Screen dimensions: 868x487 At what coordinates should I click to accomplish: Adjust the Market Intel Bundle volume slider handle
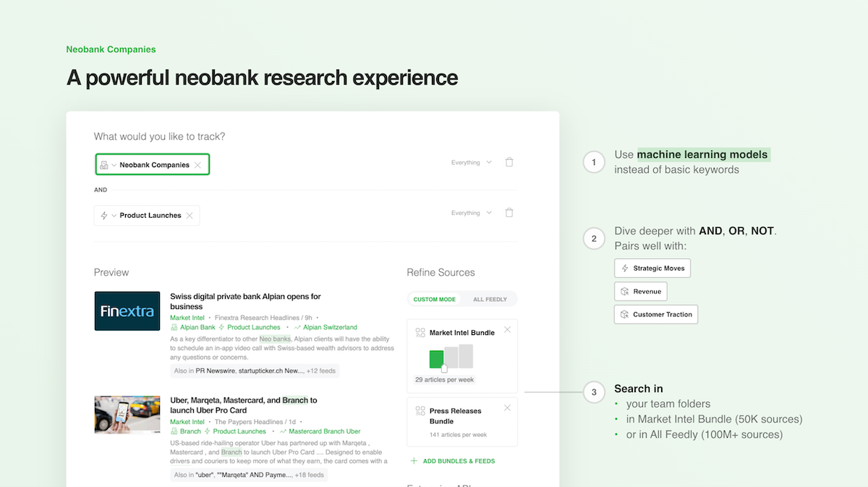tap(444, 368)
